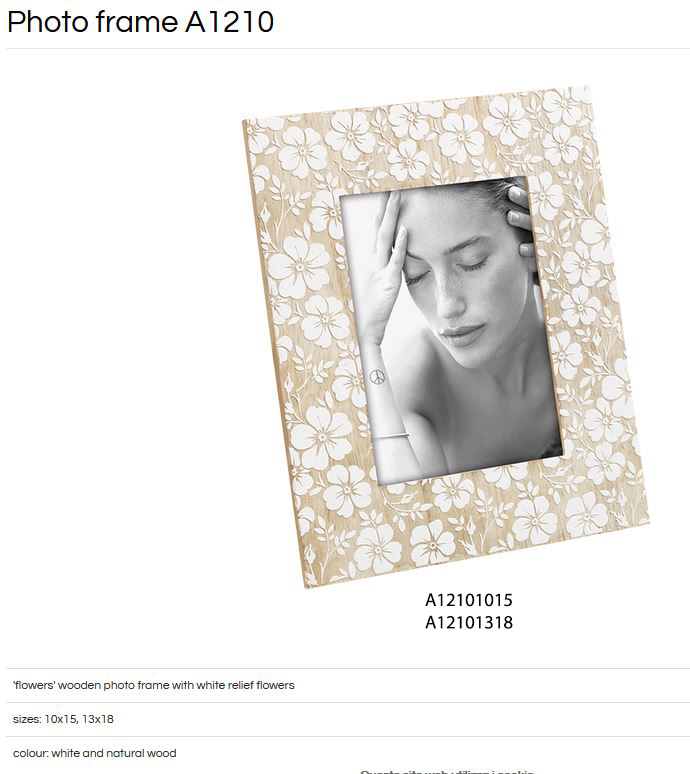Select product code A12101015
The height and width of the screenshot is (774, 690).
coord(469,600)
